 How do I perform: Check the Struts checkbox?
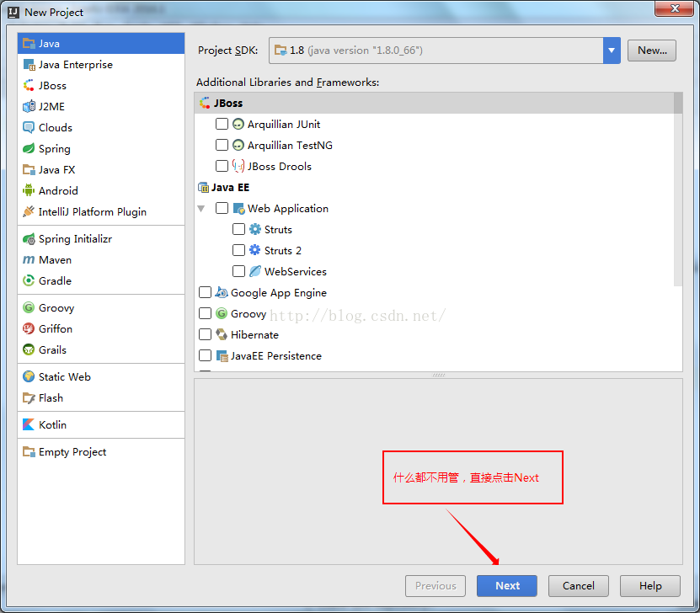pyautogui.click(x=238, y=229)
